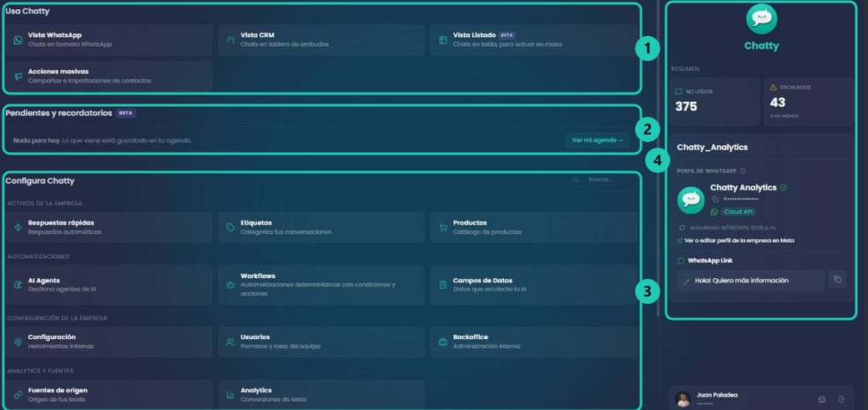Click the Vista CRM funnel board icon
The image size is (868, 410).
tap(230, 40)
